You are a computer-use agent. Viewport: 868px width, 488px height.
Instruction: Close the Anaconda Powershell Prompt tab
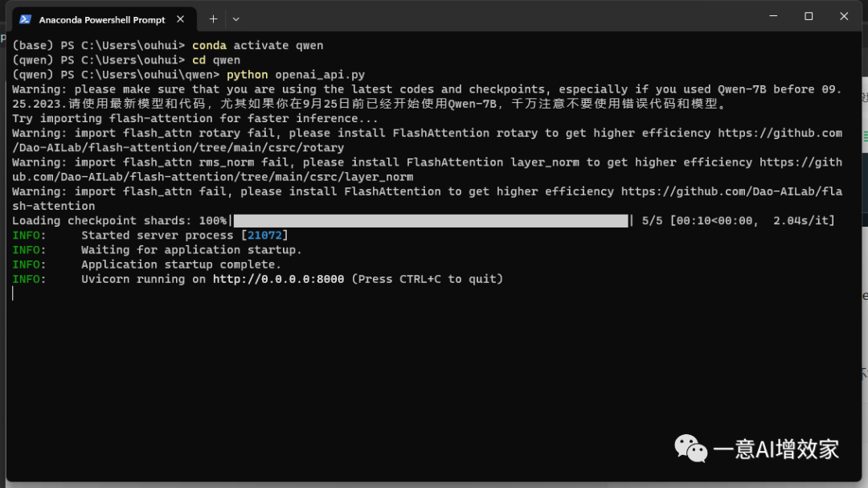pos(181,19)
